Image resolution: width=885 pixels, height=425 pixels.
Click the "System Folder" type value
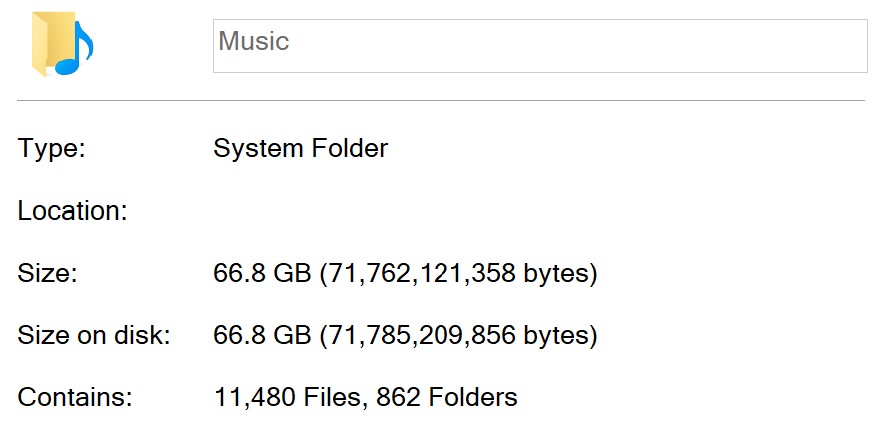tap(300, 149)
